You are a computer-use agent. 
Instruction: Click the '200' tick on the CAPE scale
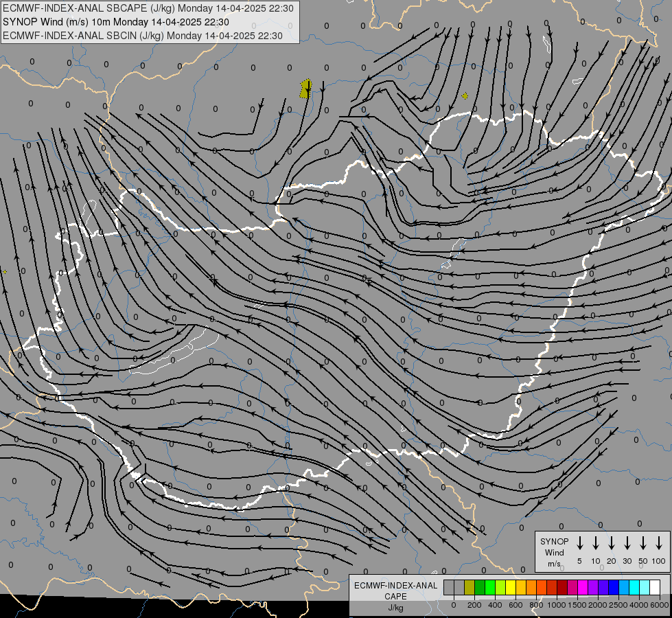pyautogui.click(x=474, y=605)
